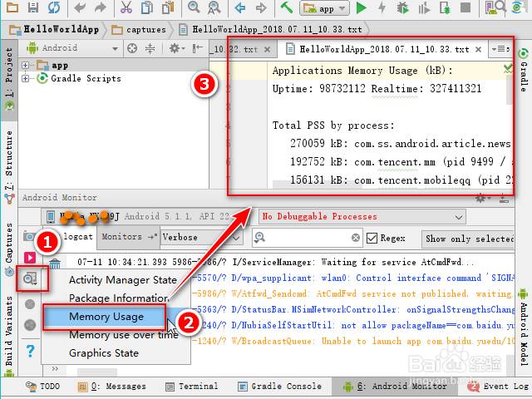532x399 pixels.
Task: Open Find with the magnifier icon
Action: pos(194,7)
